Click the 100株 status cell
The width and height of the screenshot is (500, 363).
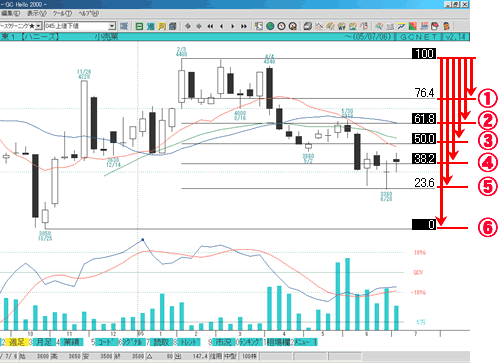[x=249, y=356]
